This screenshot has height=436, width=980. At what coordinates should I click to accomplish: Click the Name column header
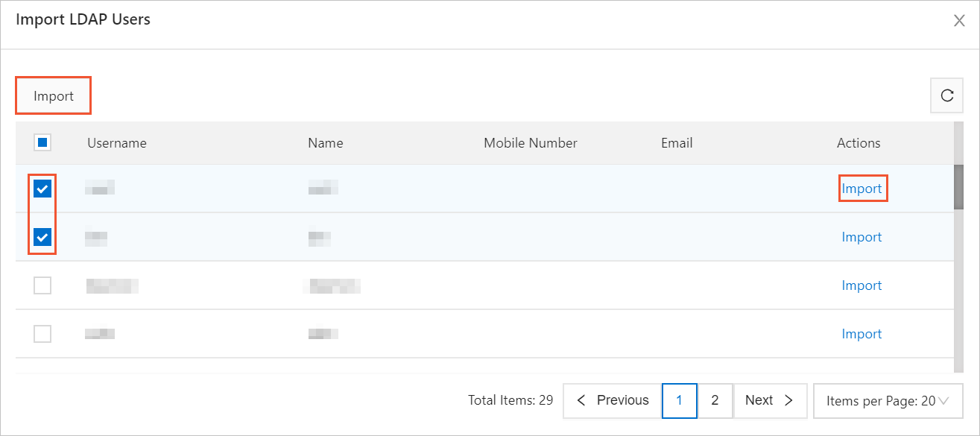[x=326, y=143]
